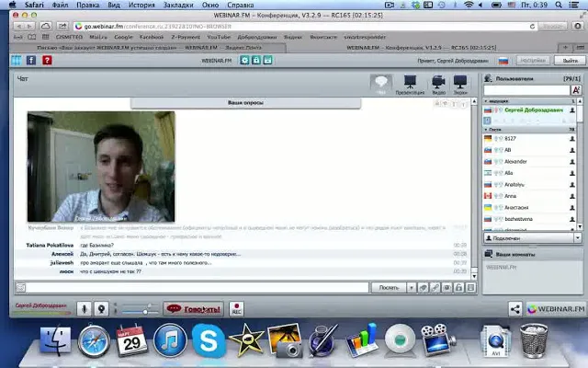588x368 pixels.
Task: Click the chat message input field
Action: pos(198,288)
